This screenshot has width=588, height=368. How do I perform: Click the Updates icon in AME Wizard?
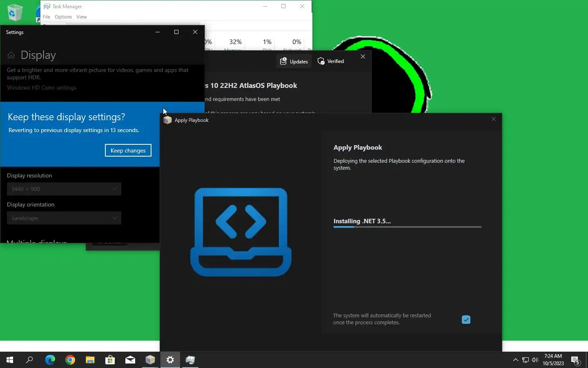283,61
